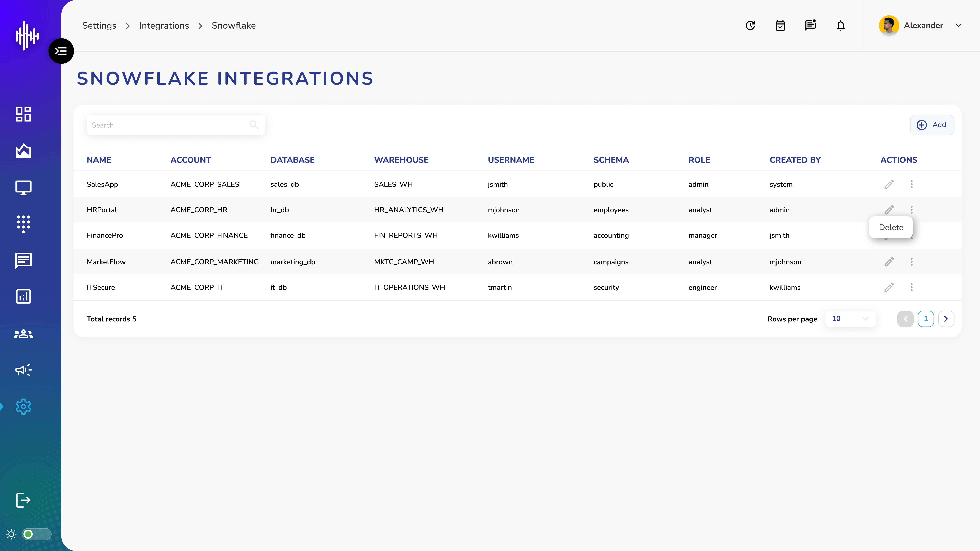Go to next page arrow
This screenshot has height=551, width=980.
point(946,319)
